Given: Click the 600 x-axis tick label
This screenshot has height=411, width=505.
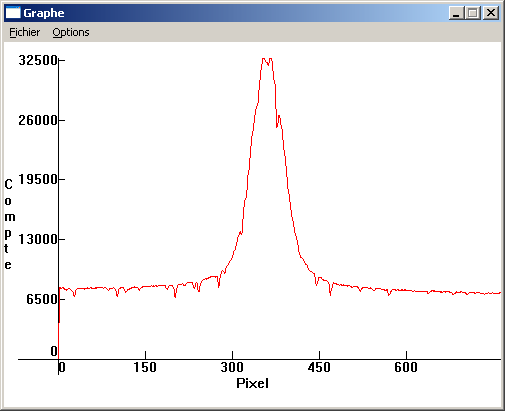Looking at the screenshot, I should click(406, 367).
